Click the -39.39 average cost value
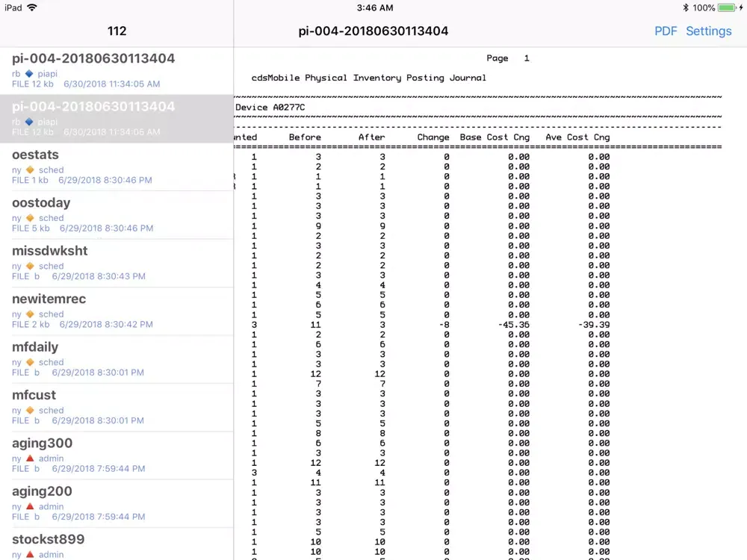 tap(594, 325)
